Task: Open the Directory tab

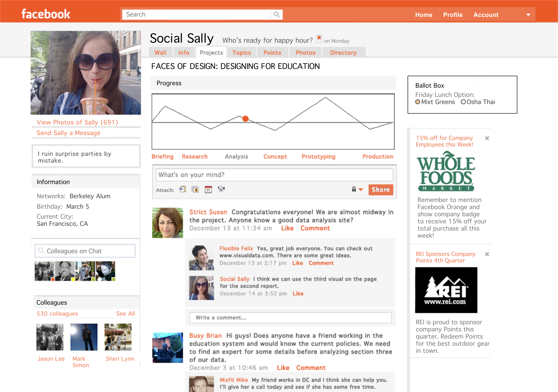Action: 343,53
